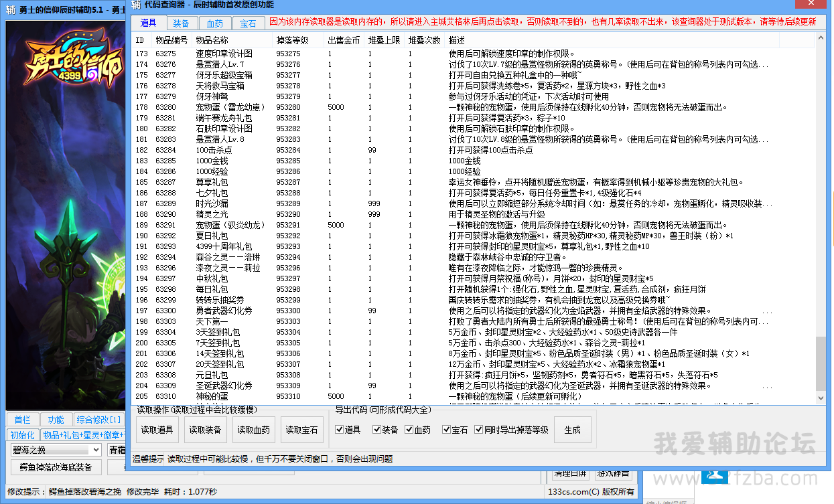
Task: Select row 1000金钱
Action: 473,161
